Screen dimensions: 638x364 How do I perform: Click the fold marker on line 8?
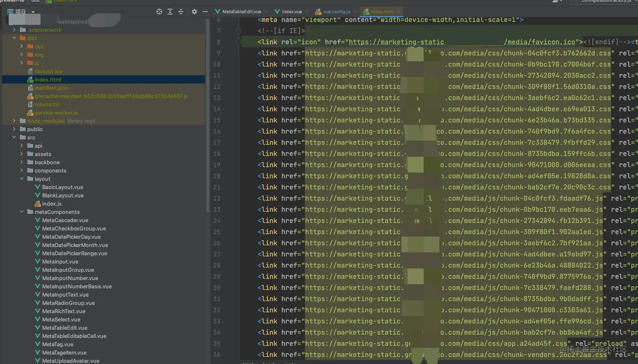pyautogui.click(x=239, y=42)
